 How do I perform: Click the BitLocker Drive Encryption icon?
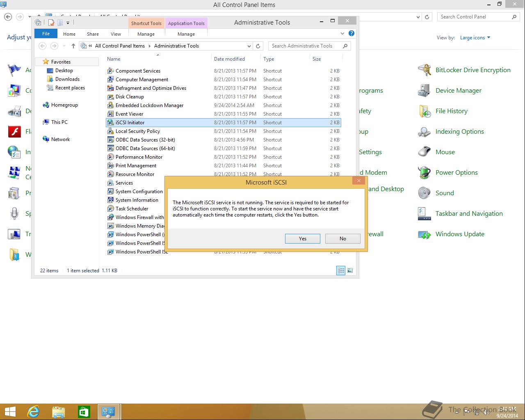click(425, 70)
